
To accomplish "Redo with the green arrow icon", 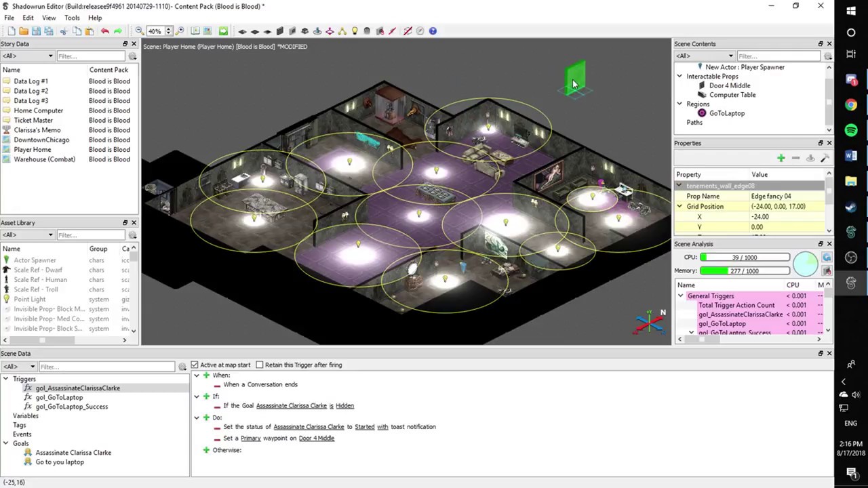I will pyautogui.click(x=118, y=31).
